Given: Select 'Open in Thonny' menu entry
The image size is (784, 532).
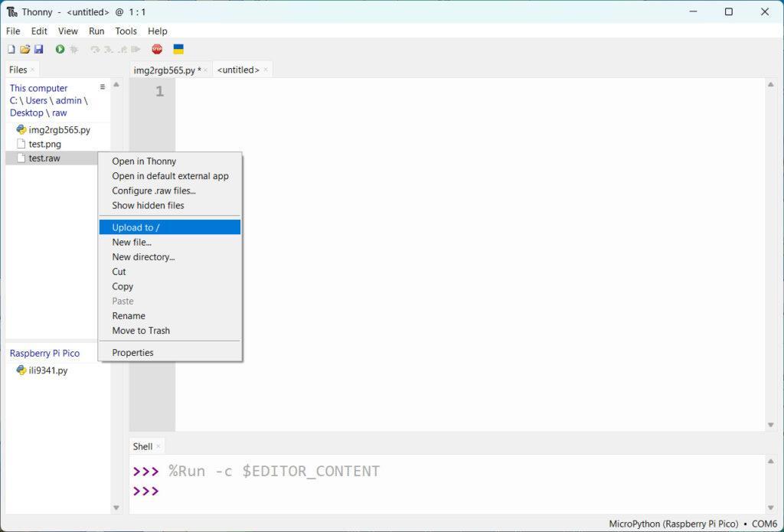Looking at the screenshot, I should click(144, 162).
